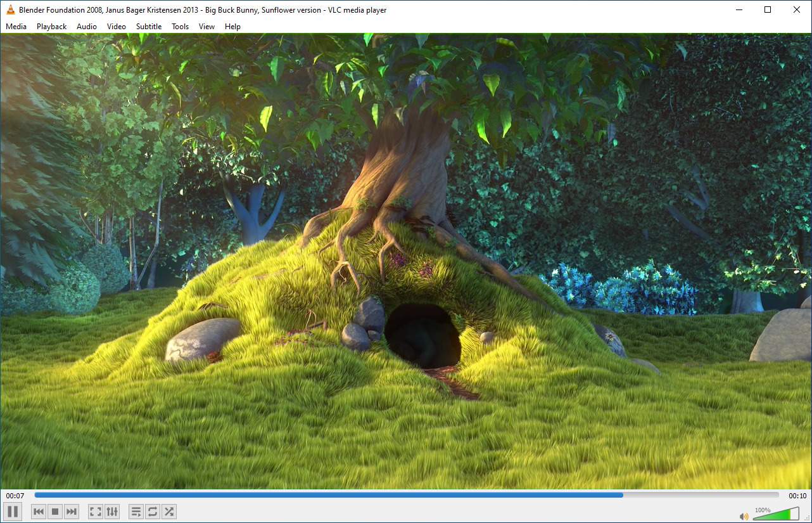Open the Tools menu
812x523 pixels.
180,26
